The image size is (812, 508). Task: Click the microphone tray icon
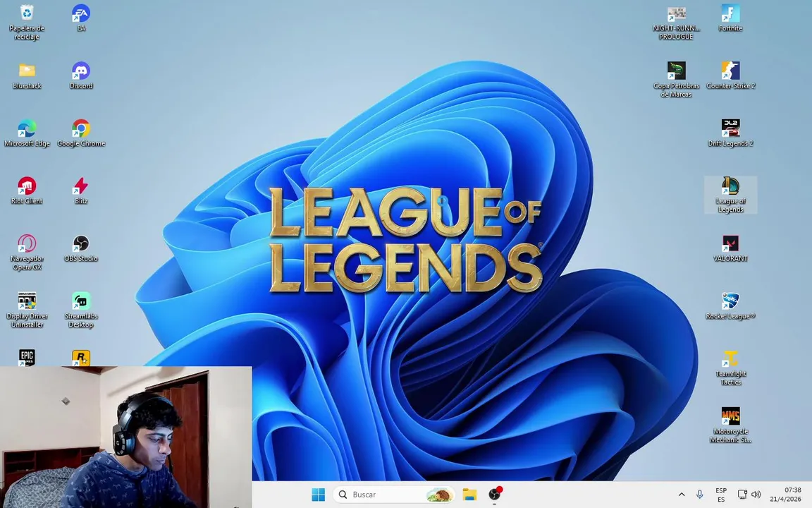point(700,495)
